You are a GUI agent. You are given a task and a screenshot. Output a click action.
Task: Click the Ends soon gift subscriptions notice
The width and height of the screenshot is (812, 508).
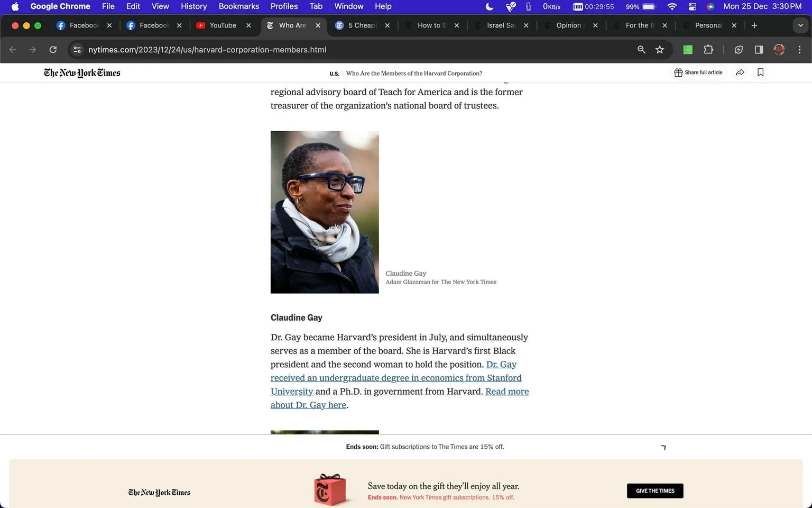click(x=425, y=447)
